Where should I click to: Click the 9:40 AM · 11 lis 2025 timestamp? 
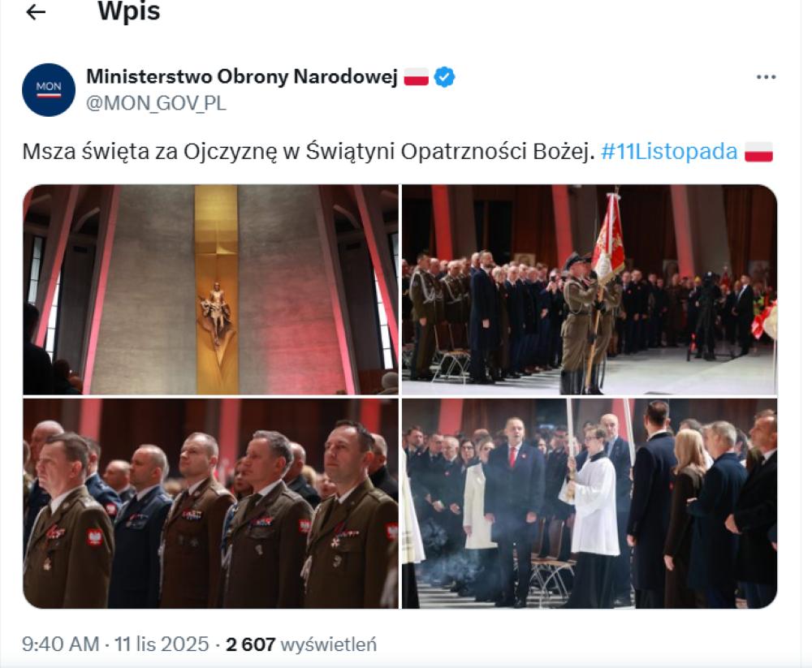[115, 644]
